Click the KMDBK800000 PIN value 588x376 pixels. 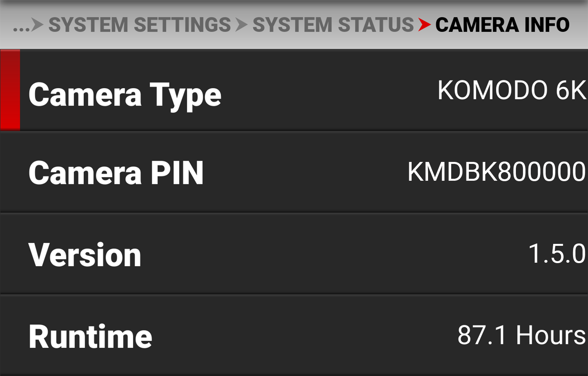[497, 172]
